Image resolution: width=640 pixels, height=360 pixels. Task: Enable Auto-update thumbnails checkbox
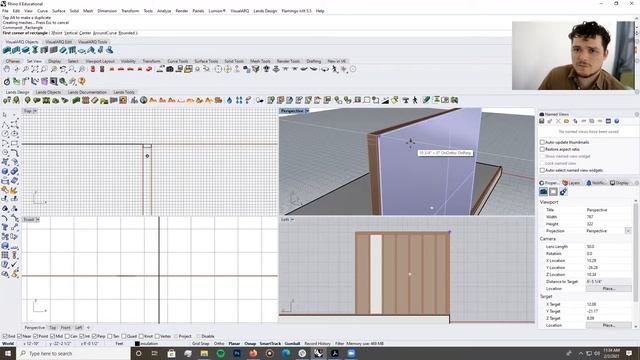pos(542,142)
